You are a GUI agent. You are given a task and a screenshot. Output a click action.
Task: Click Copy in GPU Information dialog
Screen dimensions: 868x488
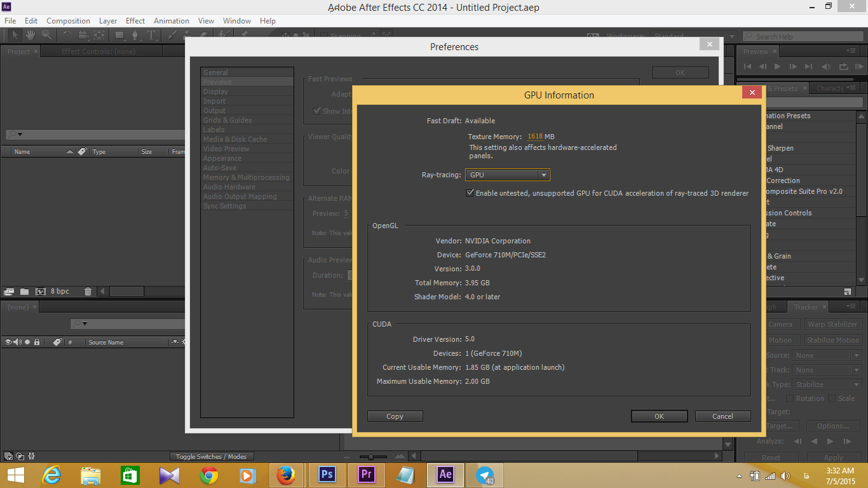395,416
